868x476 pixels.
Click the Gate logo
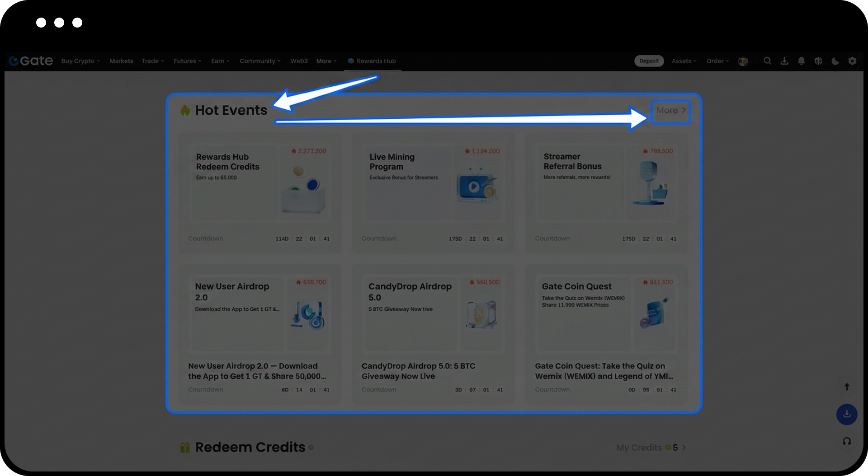[31, 61]
